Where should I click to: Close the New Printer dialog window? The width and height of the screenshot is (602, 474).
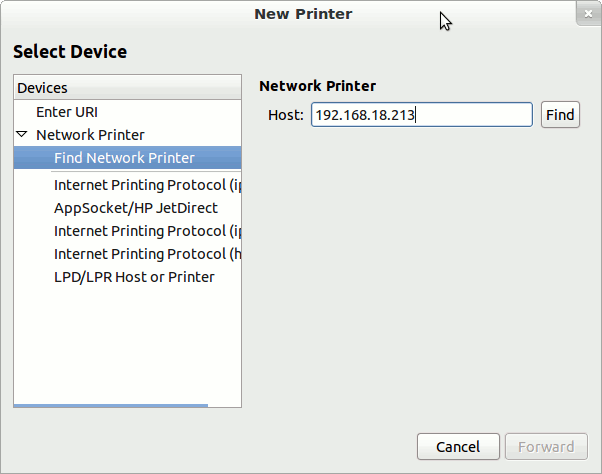pos(586,13)
